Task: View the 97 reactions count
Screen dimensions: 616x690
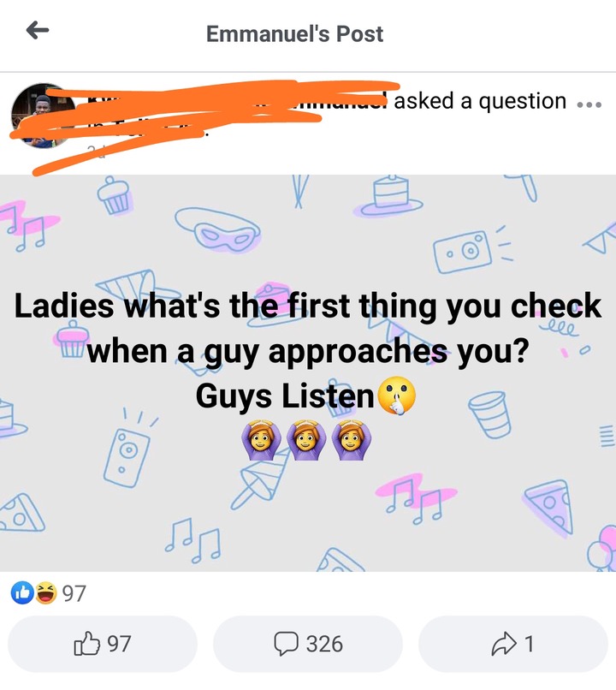Action: 74,593
